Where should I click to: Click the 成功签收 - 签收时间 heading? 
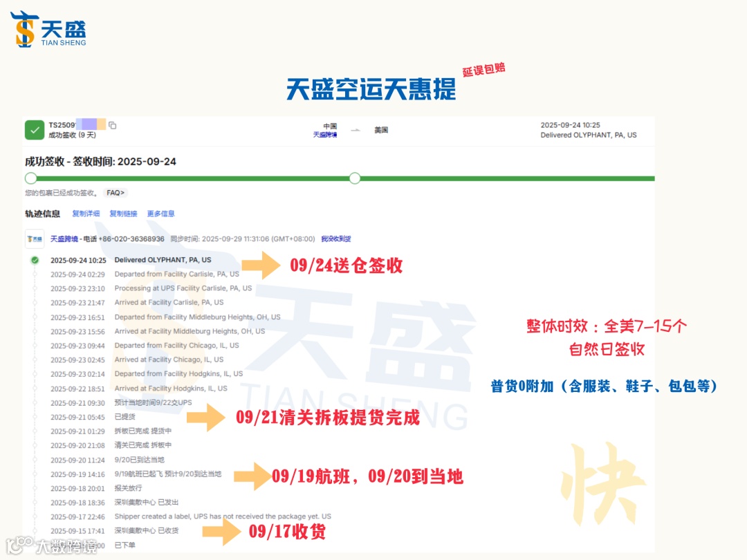pyautogui.click(x=100, y=162)
